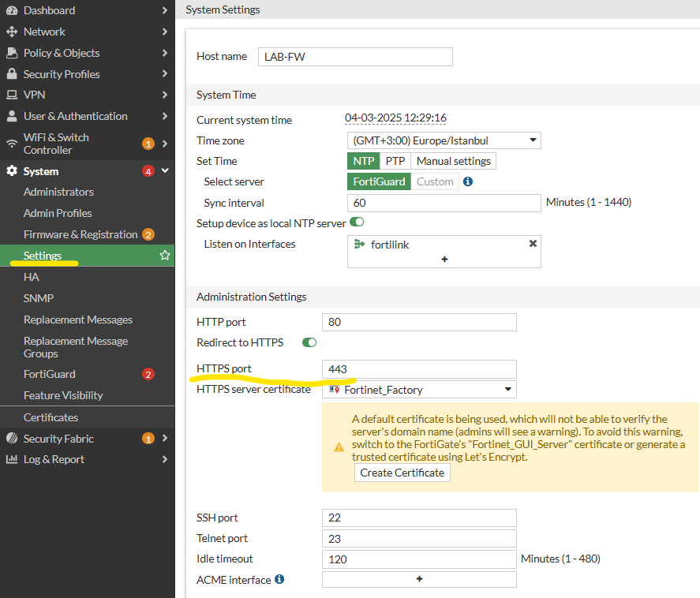
Task: Click the yellow warning triangle icon
Action: (339, 447)
